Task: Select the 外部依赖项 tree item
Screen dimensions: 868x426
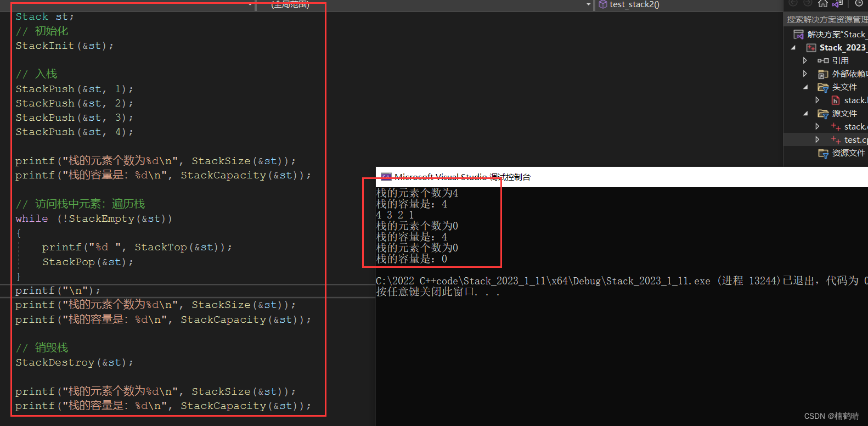Action: click(x=850, y=74)
